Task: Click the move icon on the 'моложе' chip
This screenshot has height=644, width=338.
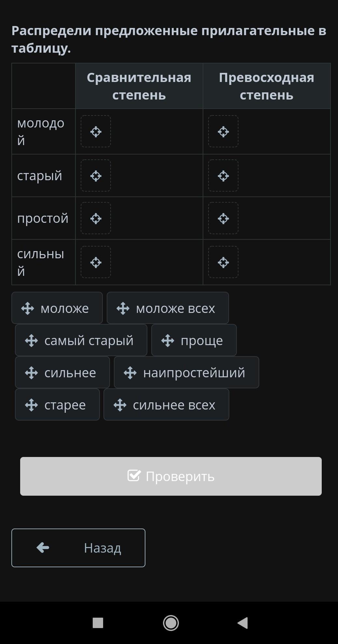Action: [x=28, y=308]
